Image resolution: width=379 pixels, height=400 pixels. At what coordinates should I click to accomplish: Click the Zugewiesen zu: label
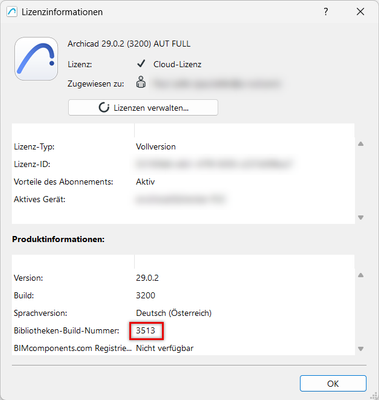pyautogui.click(x=96, y=84)
